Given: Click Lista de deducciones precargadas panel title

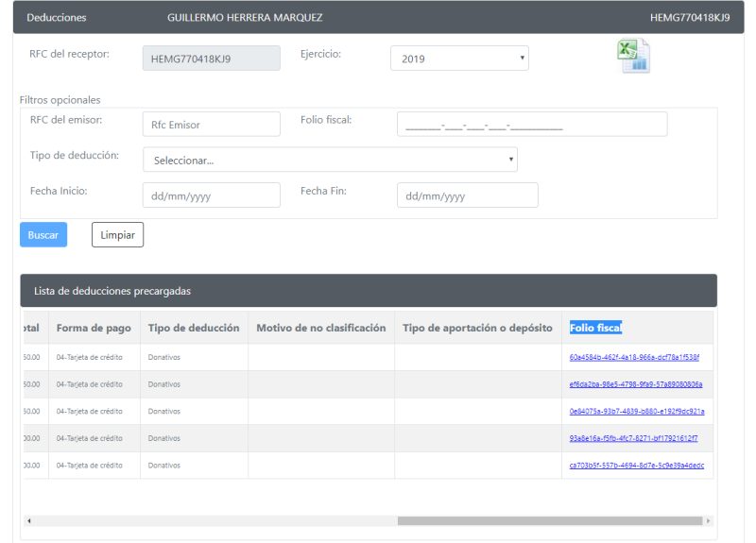Looking at the screenshot, I should (112, 291).
